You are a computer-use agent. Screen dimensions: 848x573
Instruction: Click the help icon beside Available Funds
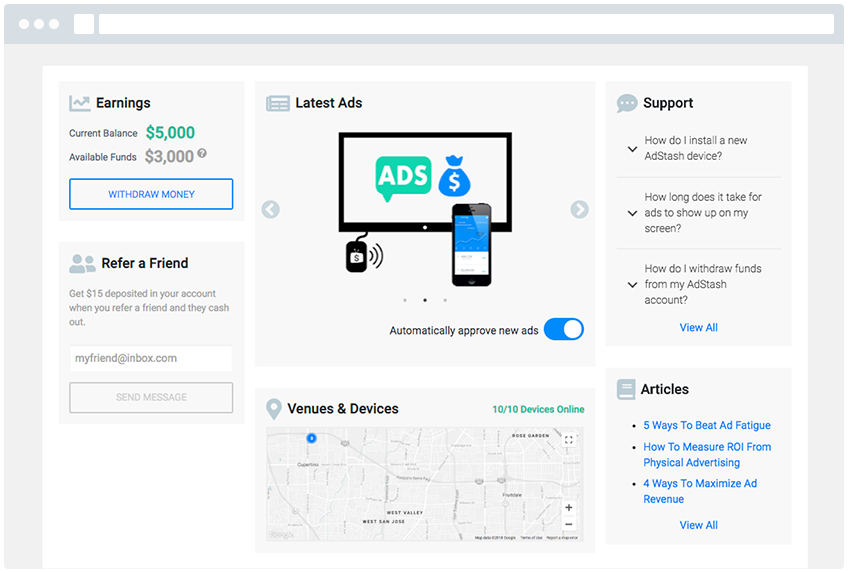(202, 154)
